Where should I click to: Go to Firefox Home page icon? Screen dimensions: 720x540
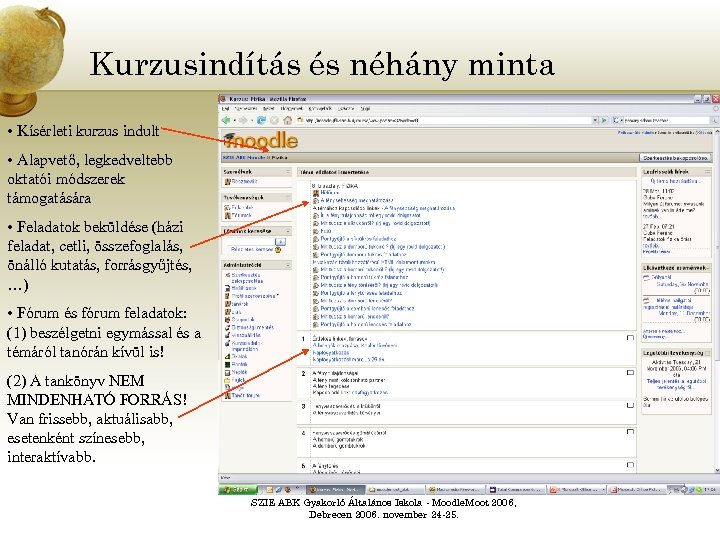287,120
